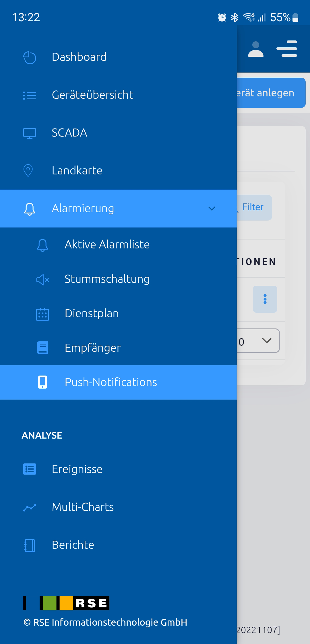The image size is (310, 644).
Task: Open the three-dot actions menu
Action: (265, 299)
